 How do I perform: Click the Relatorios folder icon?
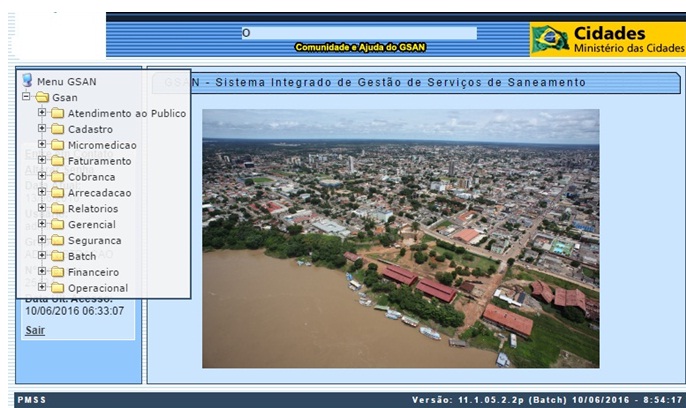57,209
